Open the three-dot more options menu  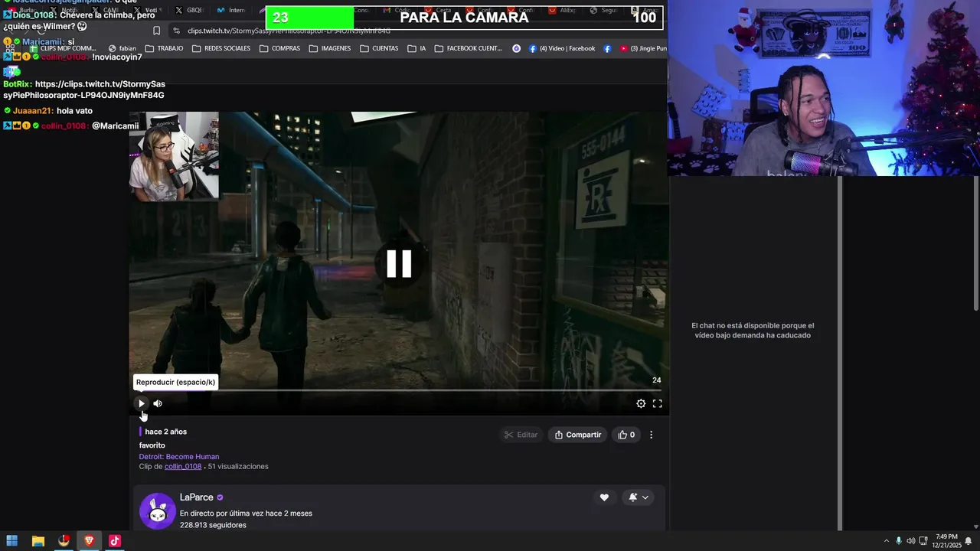[652, 435]
